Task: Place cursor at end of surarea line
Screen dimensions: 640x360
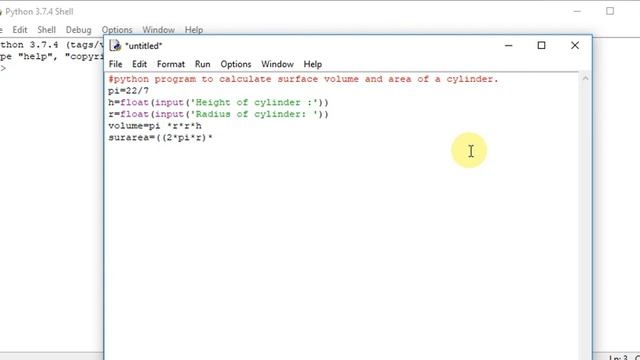Action: pyautogui.click(x=213, y=138)
